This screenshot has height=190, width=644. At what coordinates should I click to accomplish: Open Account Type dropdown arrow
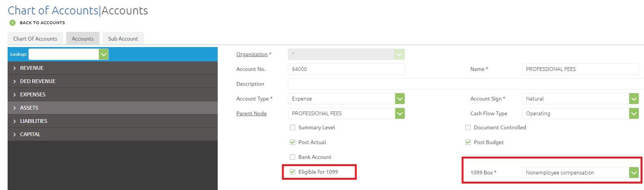pyautogui.click(x=400, y=99)
